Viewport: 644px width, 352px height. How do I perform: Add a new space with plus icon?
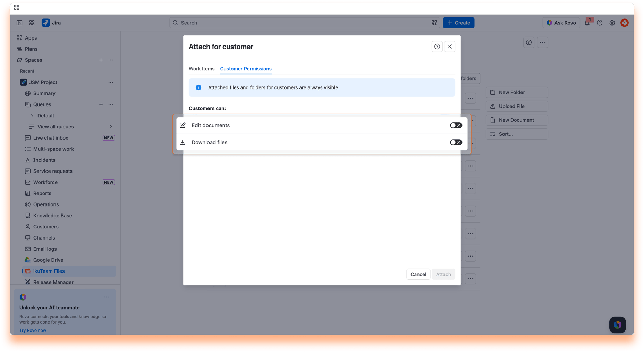point(101,60)
